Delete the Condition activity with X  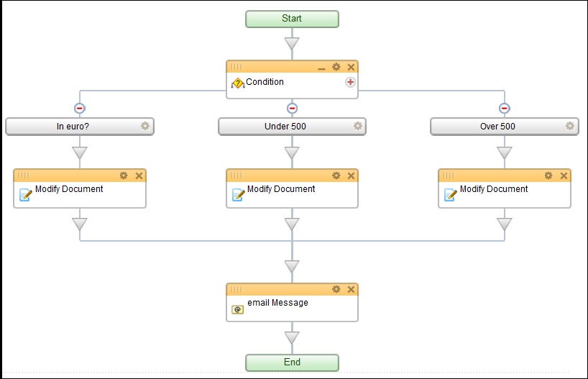click(351, 67)
